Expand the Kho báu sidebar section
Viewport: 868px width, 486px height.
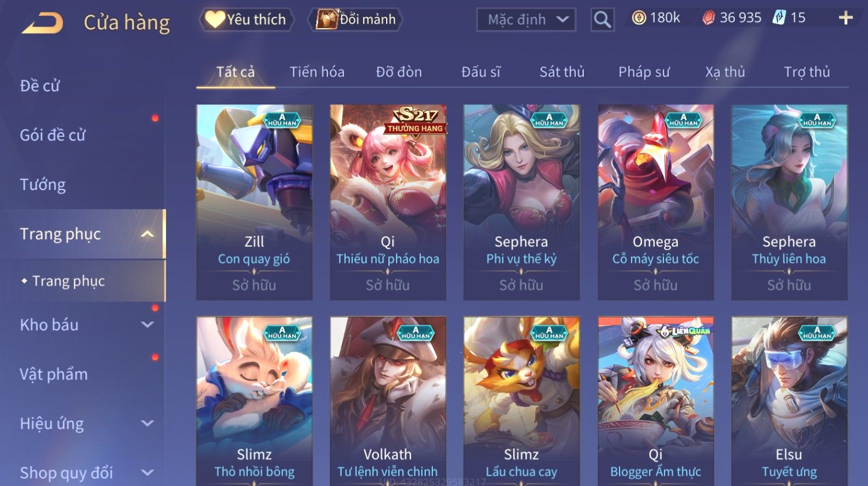(x=148, y=325)
